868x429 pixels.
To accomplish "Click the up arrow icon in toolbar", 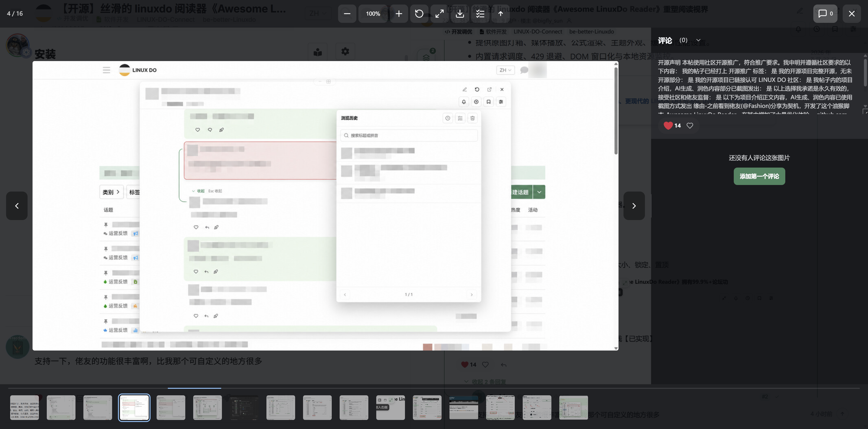I will (501, 14).
